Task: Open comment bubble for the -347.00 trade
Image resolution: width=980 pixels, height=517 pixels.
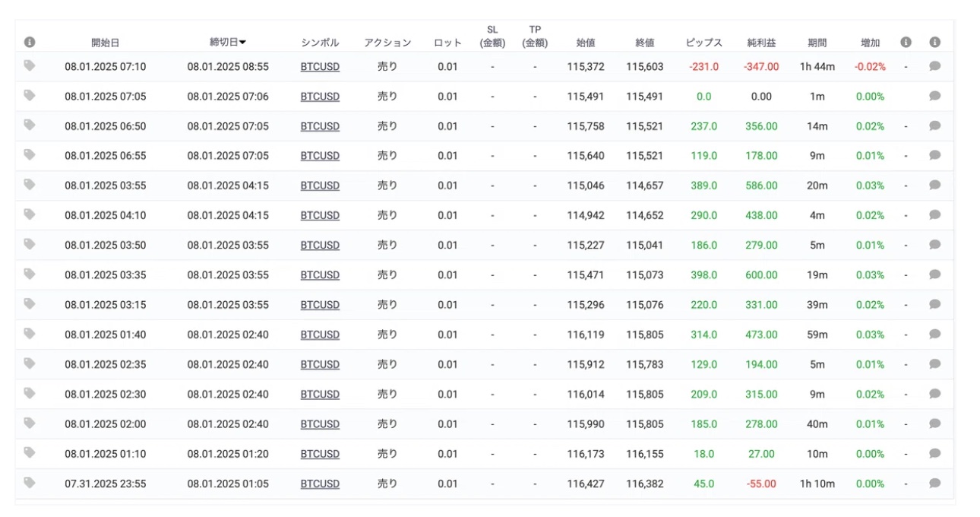Action: tap(935, 66)
